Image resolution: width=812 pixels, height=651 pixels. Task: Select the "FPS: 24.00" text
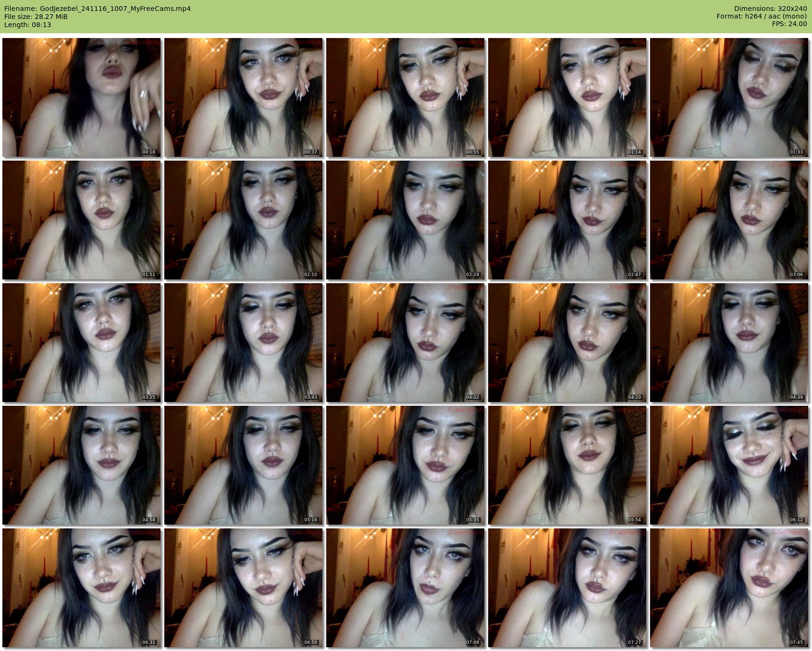tap(790, 25)
